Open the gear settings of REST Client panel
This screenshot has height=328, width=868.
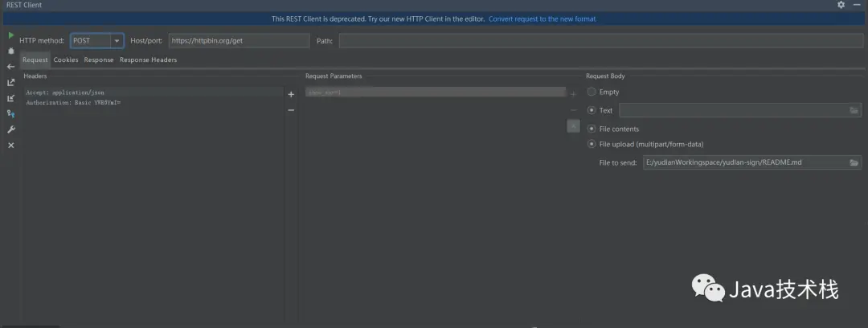pyautogui.click(x=841, y=5)
